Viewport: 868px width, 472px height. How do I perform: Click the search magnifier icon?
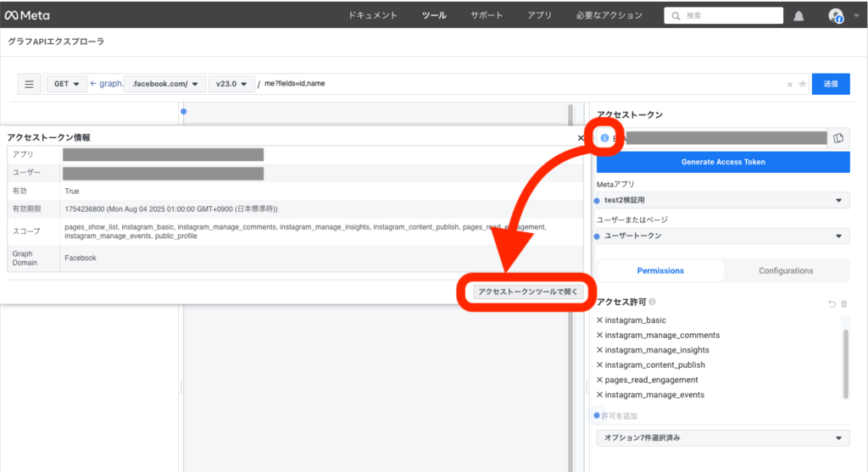click(x=676, y=16)
